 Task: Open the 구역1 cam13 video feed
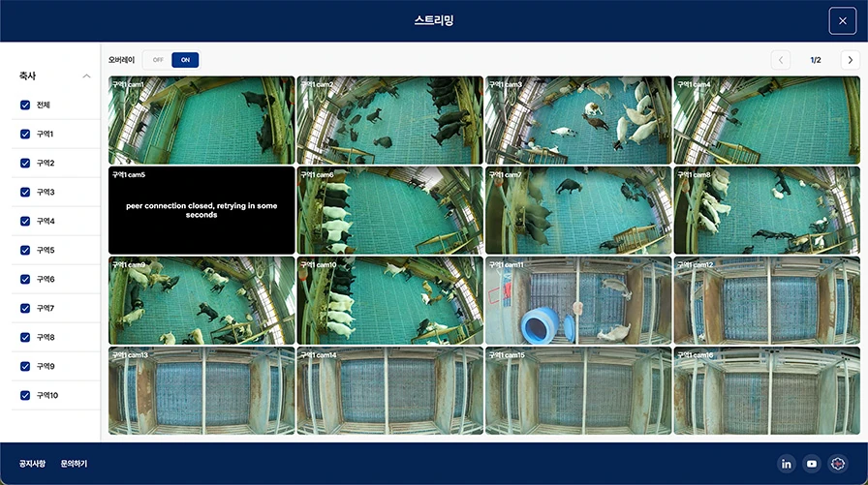click(x=201, y=390)
